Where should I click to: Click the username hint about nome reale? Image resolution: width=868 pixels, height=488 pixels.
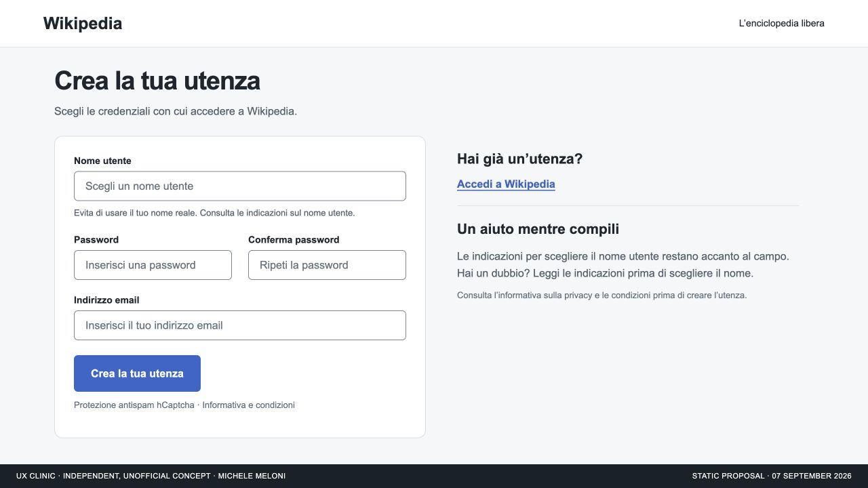point(214,213)
